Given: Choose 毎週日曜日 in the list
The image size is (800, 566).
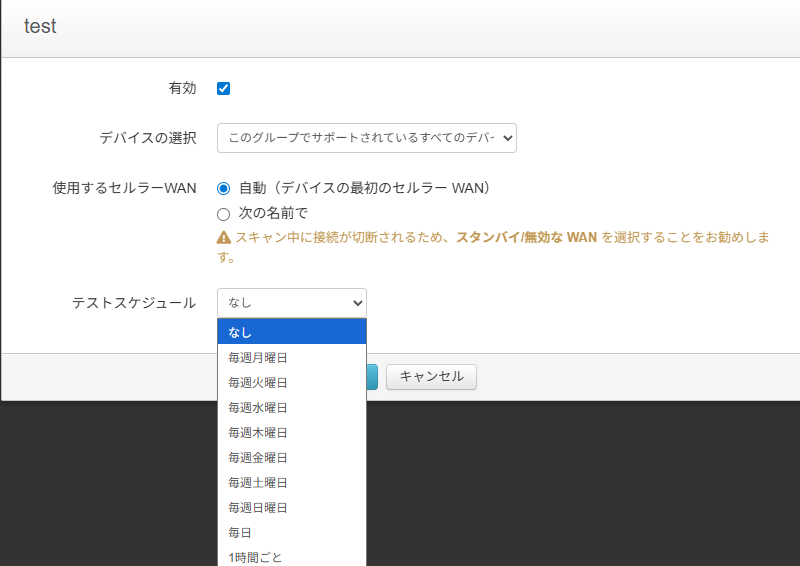Looking at the screenshot, I should (291, 507).
